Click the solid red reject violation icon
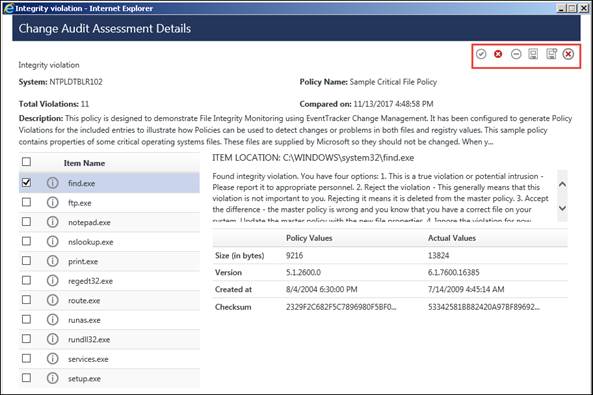Image resolution: width=593 pixels, height=395 pixels. click(x=498, y=54)
